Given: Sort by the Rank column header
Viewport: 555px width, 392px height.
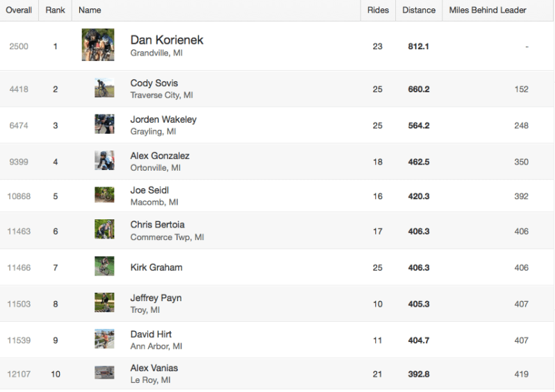Looking at the screenshot, I should click(x=55, y=10).
